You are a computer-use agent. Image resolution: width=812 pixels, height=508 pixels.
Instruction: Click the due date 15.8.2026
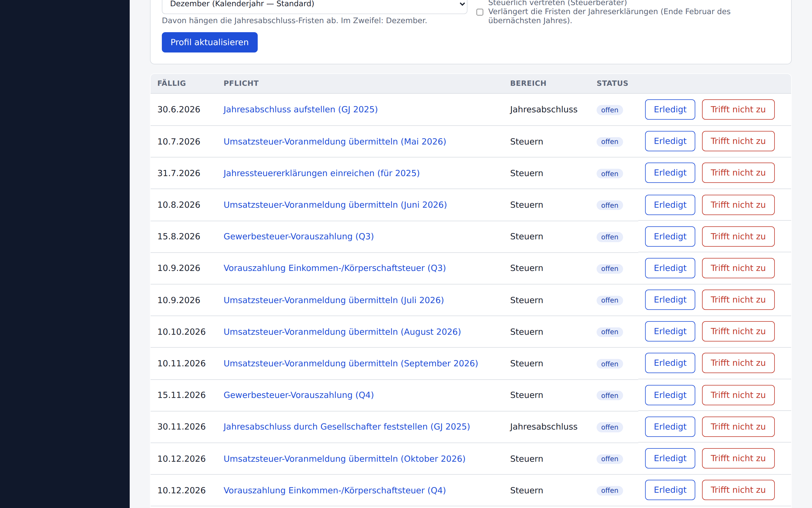(178, 236)
